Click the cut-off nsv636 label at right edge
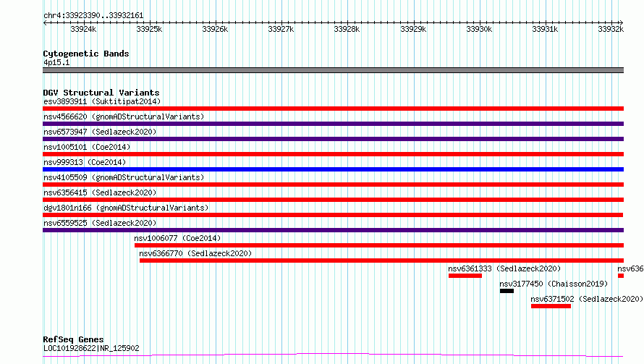 (630, 268)
